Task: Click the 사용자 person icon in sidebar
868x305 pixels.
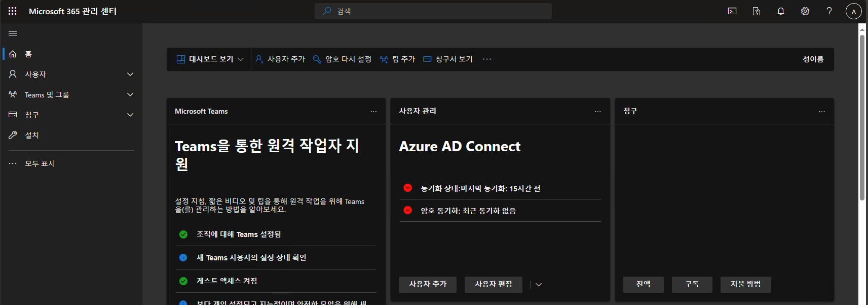Action: click(13, 74)
